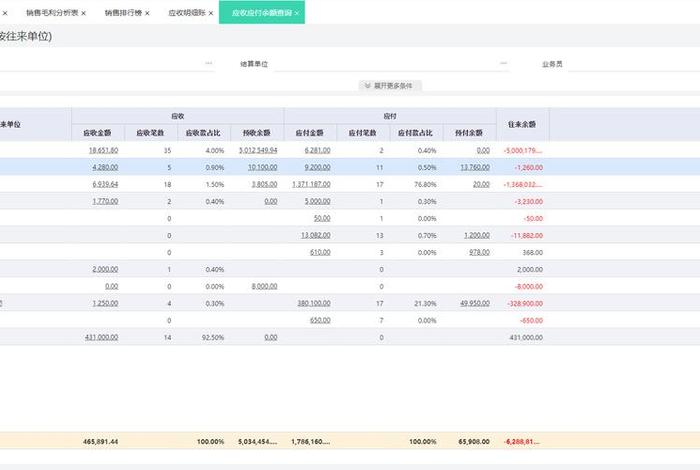The width and height of the screenshot is (700, 470).
Task: Click the ellipsis icon left of 结算单位
Action: (x=208, y=63)
